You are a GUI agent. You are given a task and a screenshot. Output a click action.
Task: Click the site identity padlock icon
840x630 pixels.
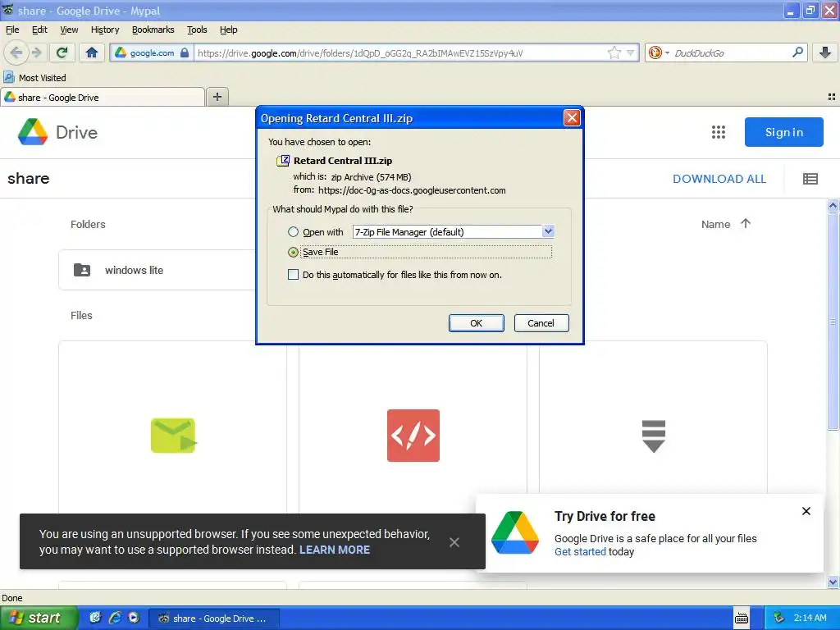(x=185, y=52)
